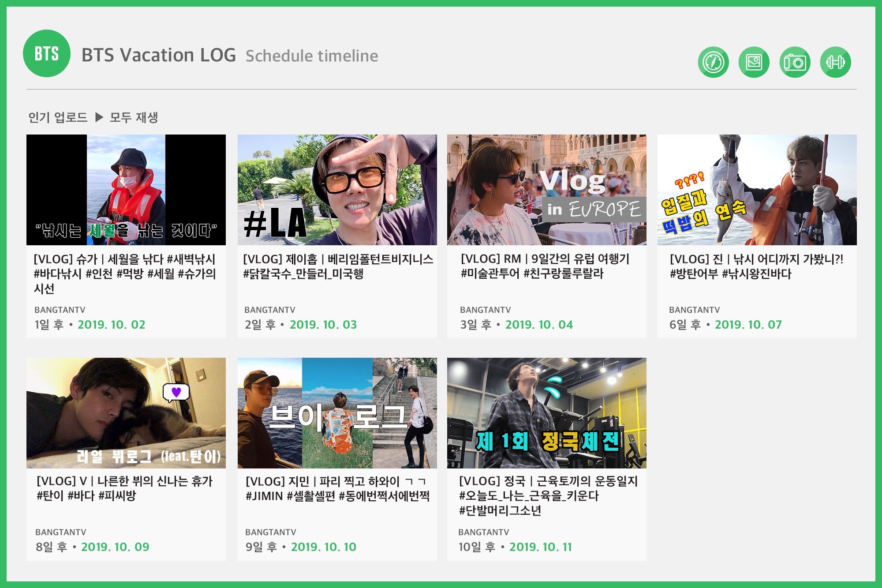Click the dumbbell workout icon
Screen dimensions: 882x588
point(835,62)
